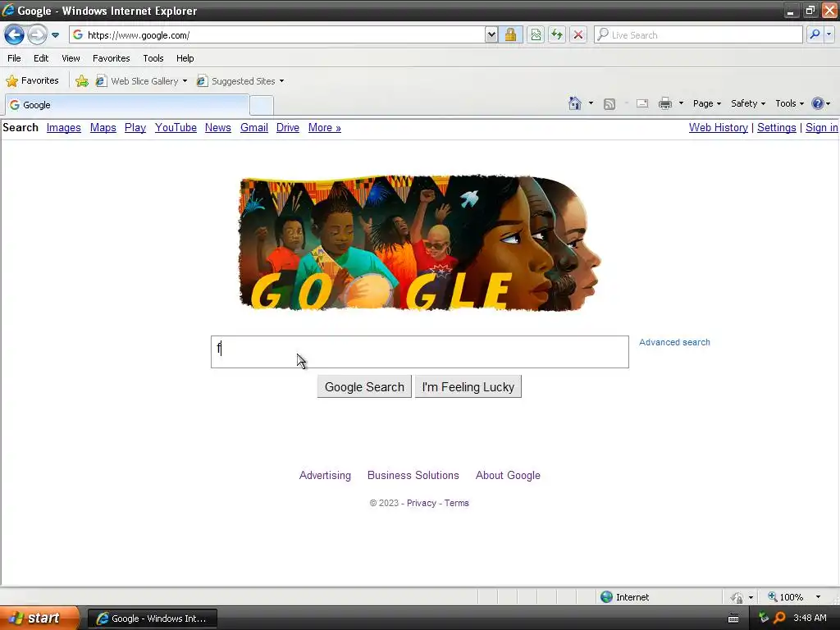Click the Protected Mode status bar icon
The image size is (840, 630).
pyautogui.click(x=737, y=597)
